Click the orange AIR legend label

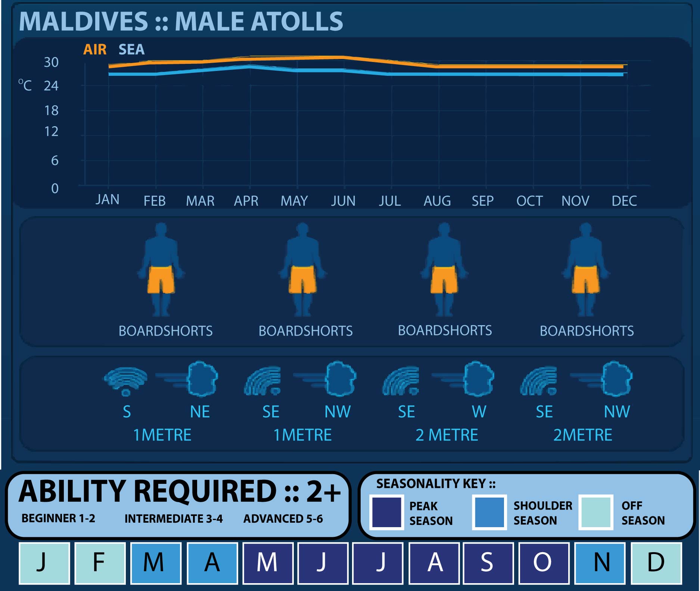(x=95, y=50)
